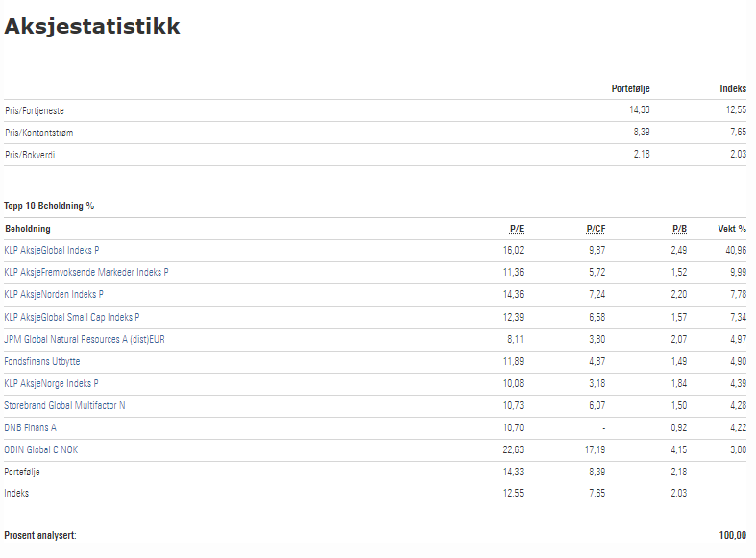756x558 pixels.
Task: Click weight 3,80 for ODIN Global
Action: point(738,450)
